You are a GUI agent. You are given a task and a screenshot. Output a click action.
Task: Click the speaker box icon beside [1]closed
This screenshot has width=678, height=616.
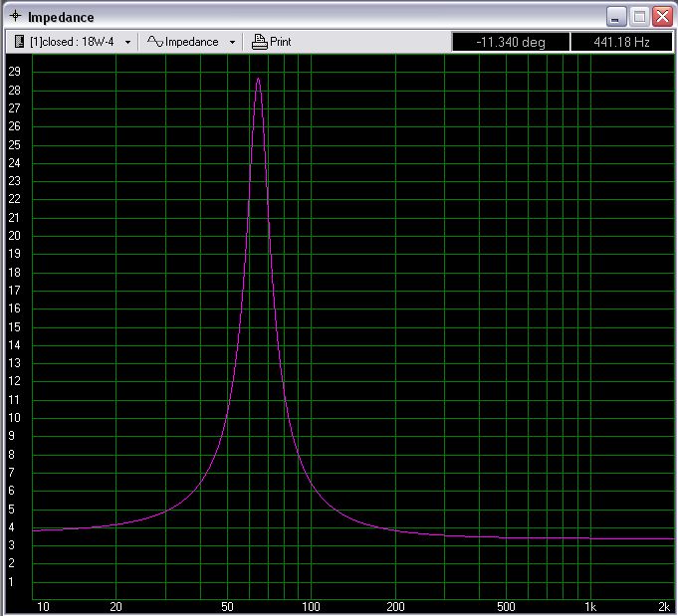pos(19,42)
